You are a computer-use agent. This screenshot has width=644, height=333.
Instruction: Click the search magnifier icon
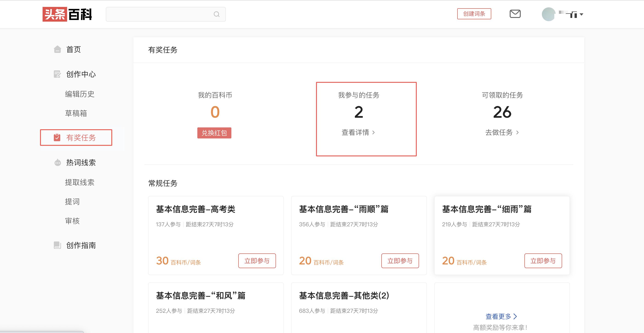click(216, 14)
